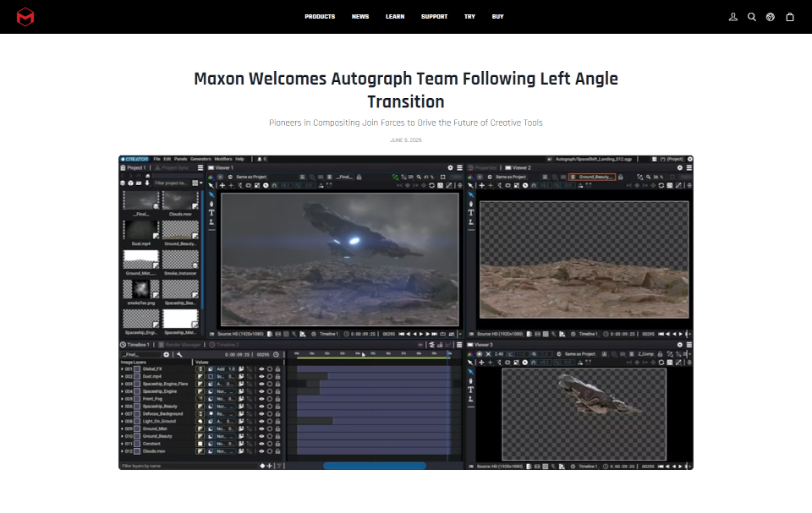Open the LEARN navigation item

(x=395, y=17)
